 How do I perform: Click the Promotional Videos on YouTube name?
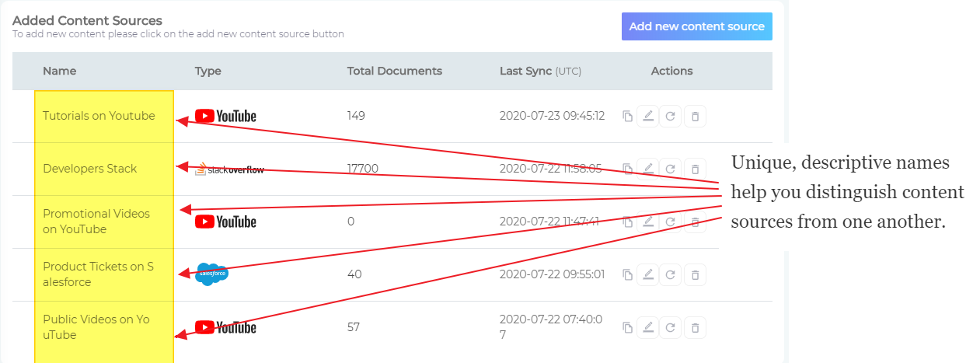[96, 222]
